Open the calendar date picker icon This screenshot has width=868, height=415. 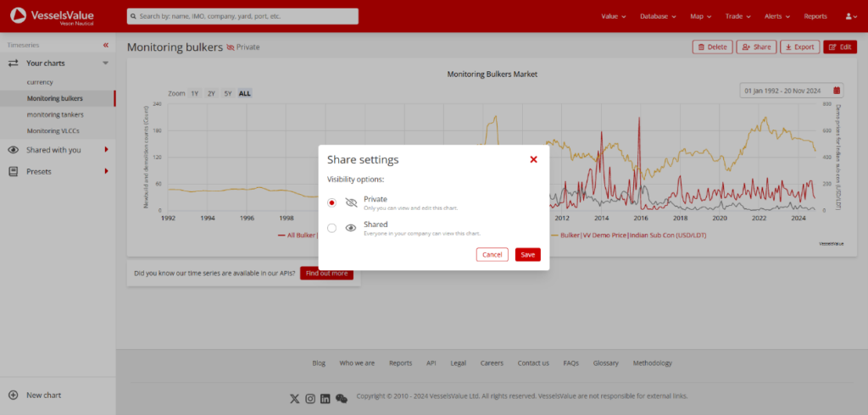click(837, 90)
